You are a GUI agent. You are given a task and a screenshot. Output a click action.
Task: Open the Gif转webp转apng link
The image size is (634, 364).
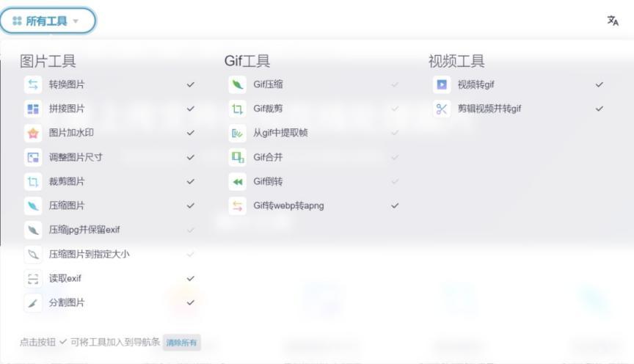pos(288,206)
